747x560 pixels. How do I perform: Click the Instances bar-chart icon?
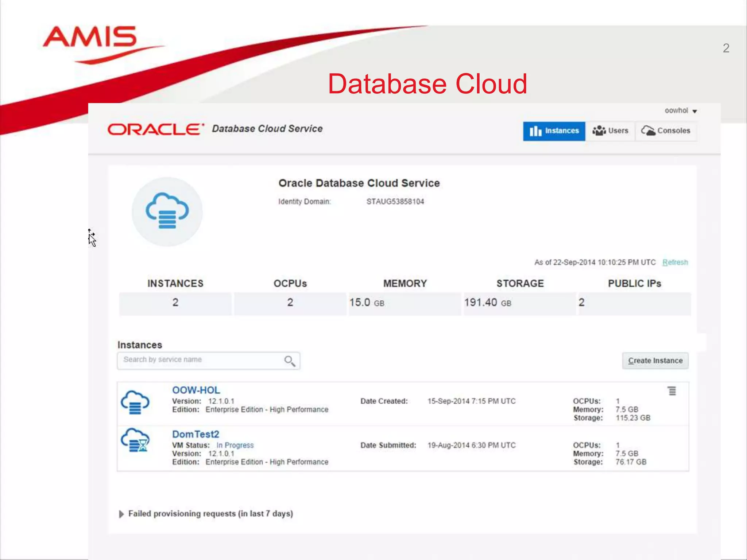535,131
